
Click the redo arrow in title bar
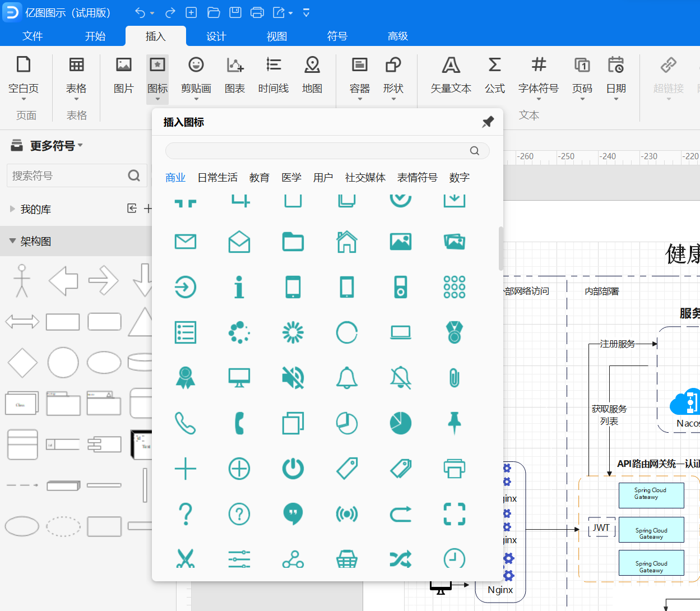tap(170, 12)
